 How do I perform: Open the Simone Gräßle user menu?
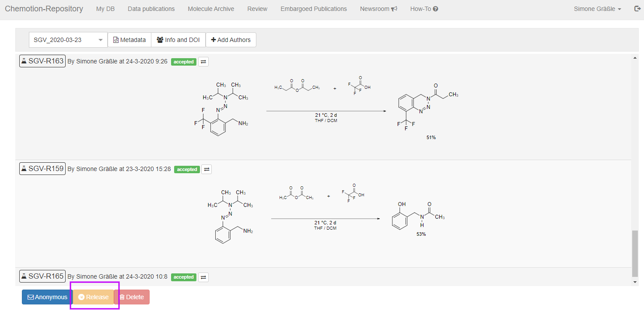(597, 9)
